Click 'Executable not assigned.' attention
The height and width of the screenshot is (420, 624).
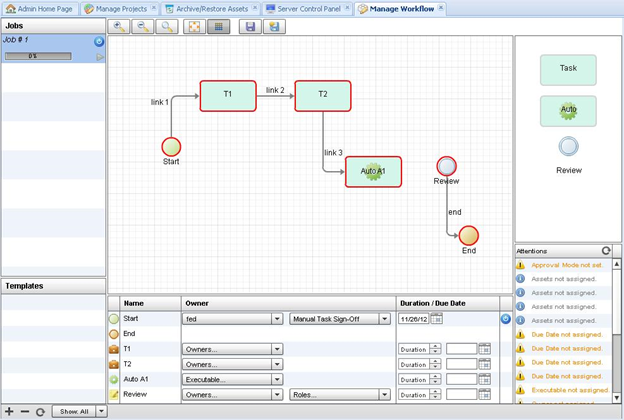(x=570, y=390)
